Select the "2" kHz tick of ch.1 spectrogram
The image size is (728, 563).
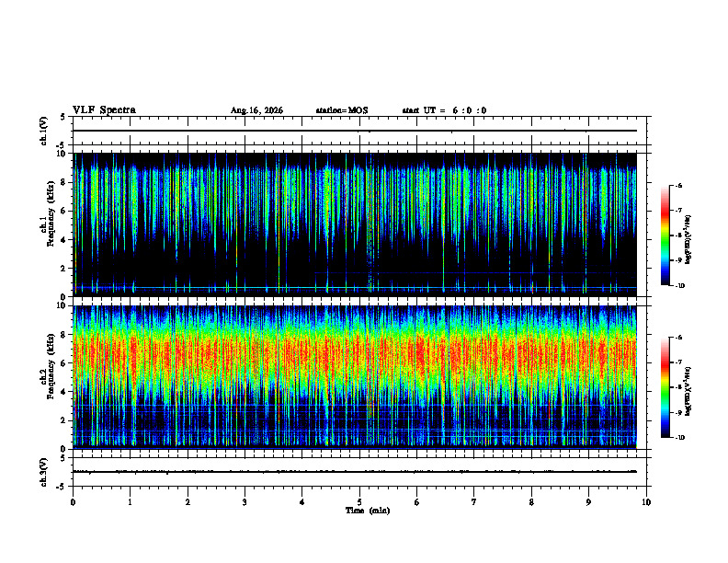[x=63, y=269]
